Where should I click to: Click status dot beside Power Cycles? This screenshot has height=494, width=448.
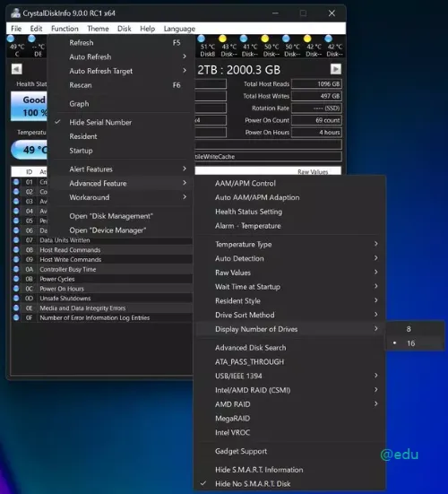16,279
